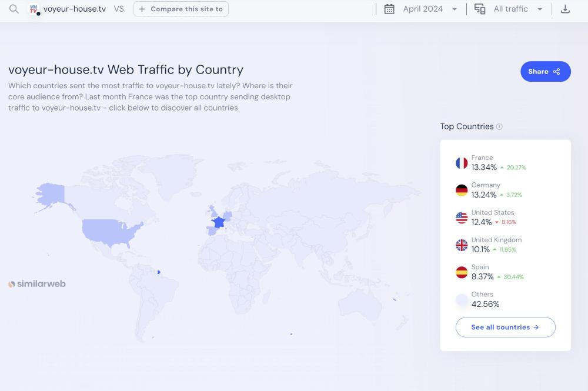
Task: Click the Germany flag icon
Action: pos(462,191)
